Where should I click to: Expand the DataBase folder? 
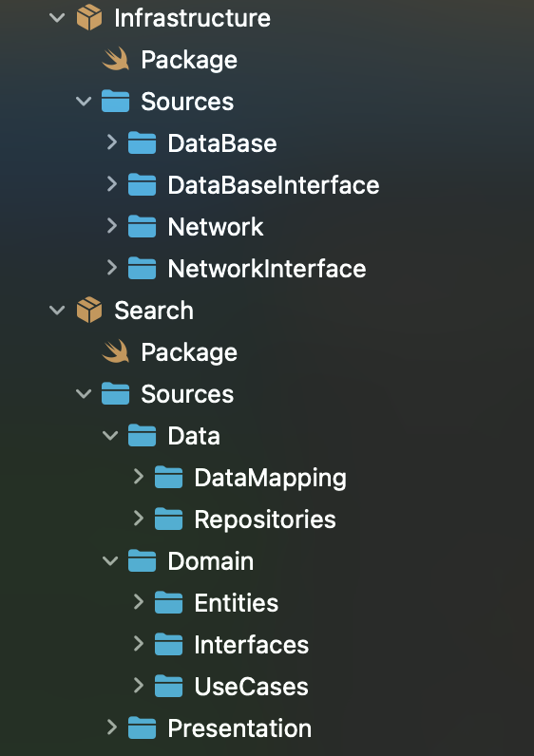click(x=112, y=142)
